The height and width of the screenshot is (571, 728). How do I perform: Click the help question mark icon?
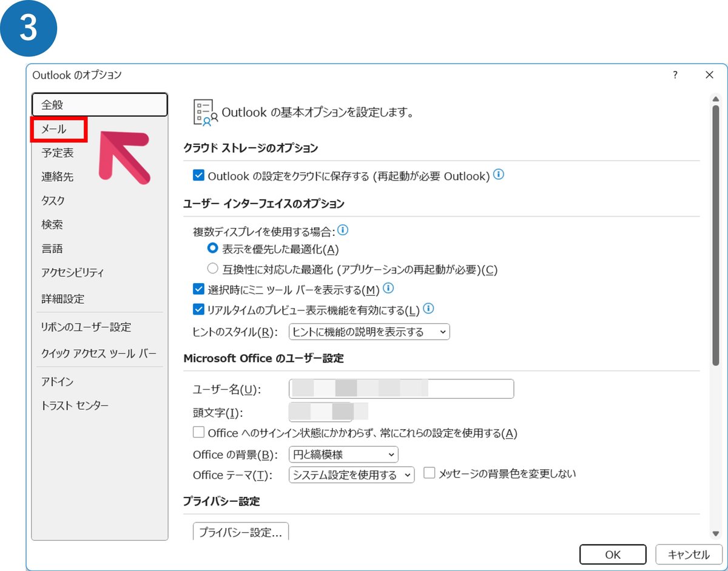coord(675,75)
